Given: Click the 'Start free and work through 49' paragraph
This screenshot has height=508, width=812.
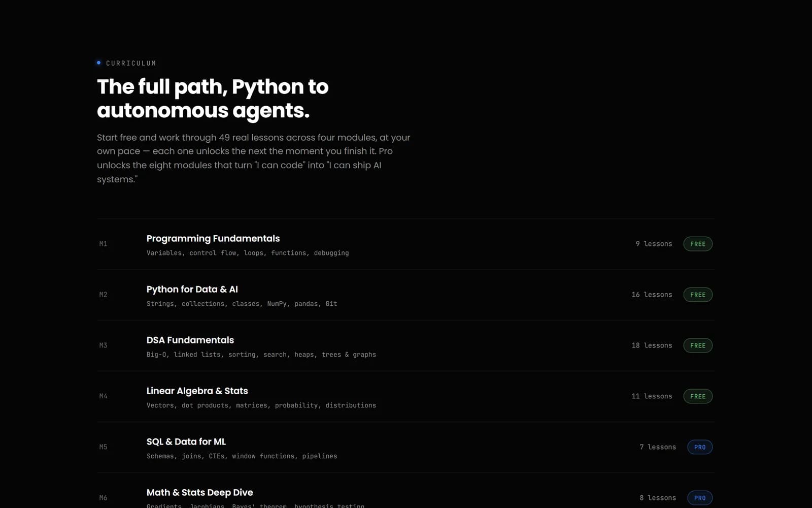Looking at the screenshot, I should click(x=254, y=158).
